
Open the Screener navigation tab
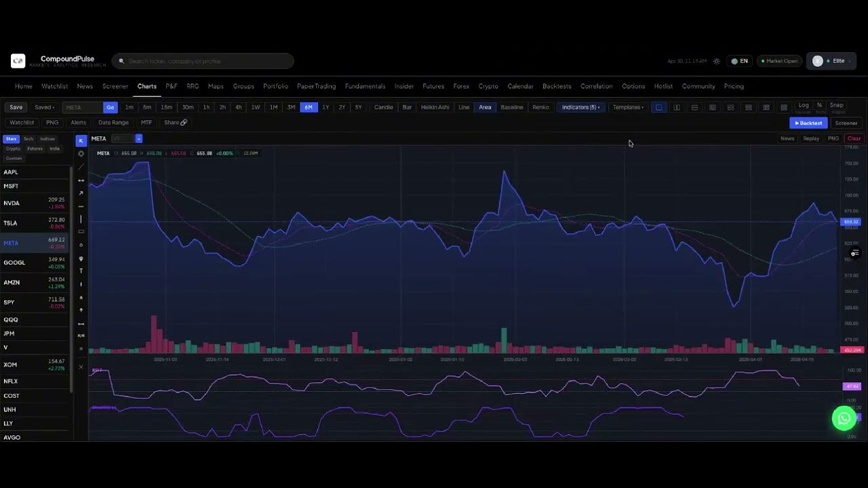pyautogui.click(x=115, y=86)
